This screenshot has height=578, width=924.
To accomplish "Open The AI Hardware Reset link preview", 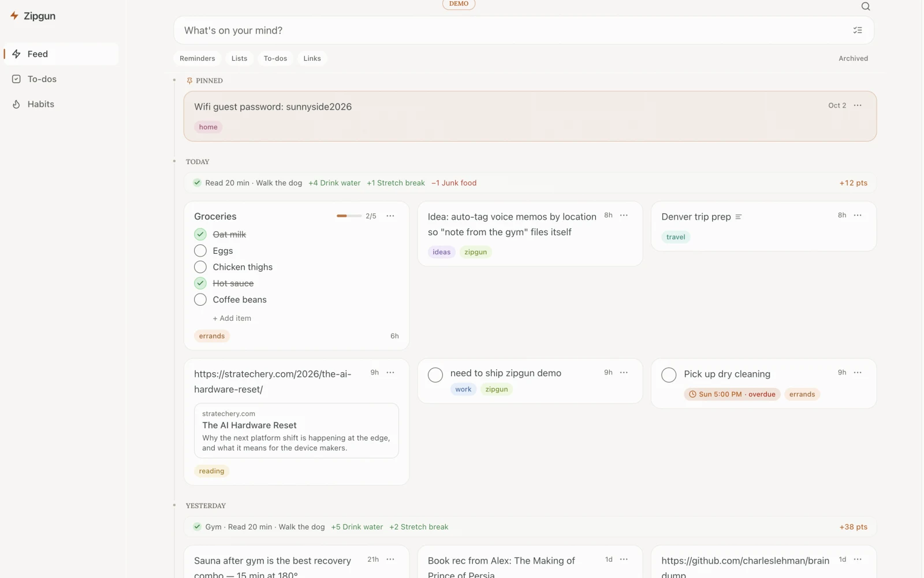I will [x=296, y=431].
